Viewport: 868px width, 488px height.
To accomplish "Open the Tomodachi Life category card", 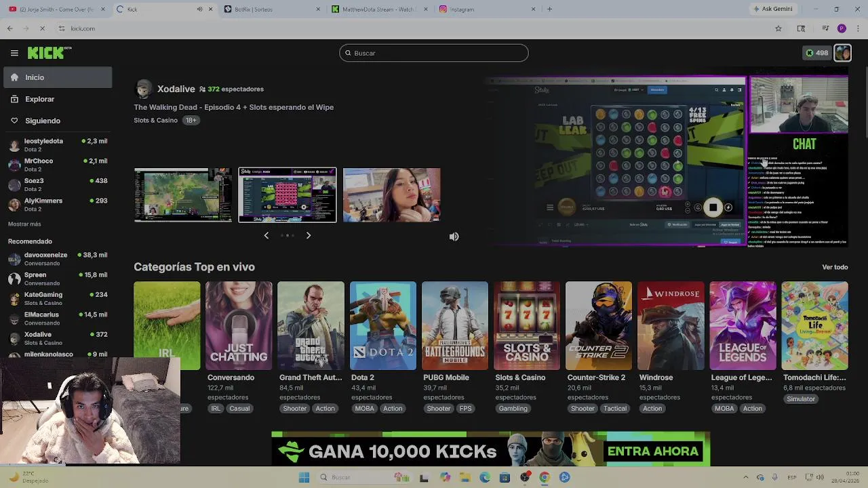I will click(x=814, y=325).
